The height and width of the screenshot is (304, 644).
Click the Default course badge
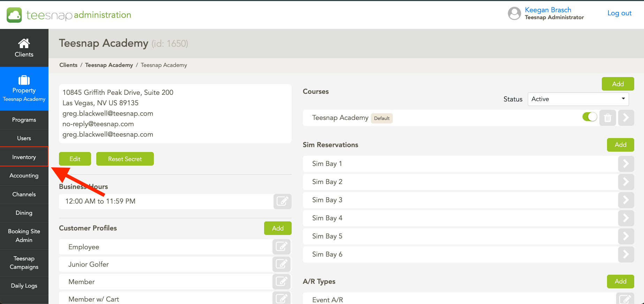pos(382,118)
